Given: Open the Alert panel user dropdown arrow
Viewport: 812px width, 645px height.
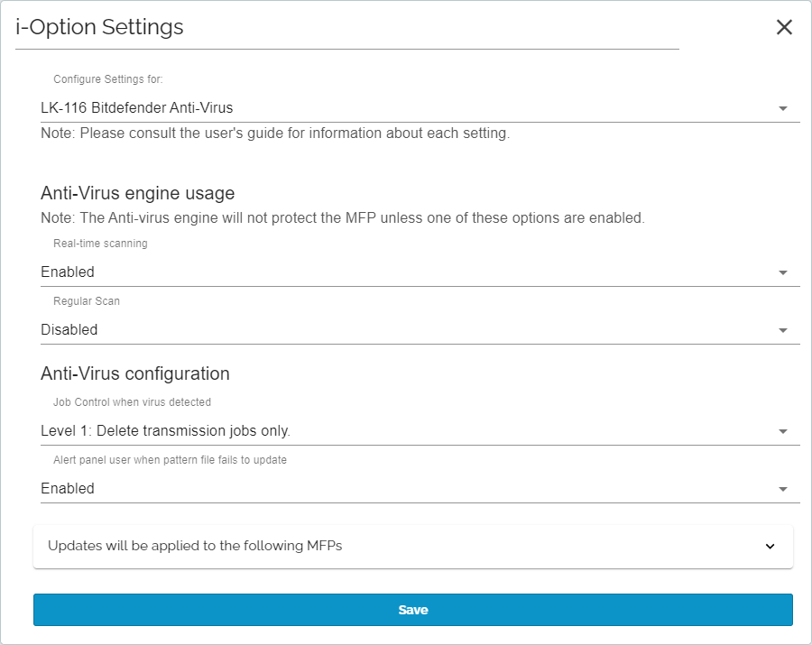Looking at the screenshot, I should tap(783, 489).
